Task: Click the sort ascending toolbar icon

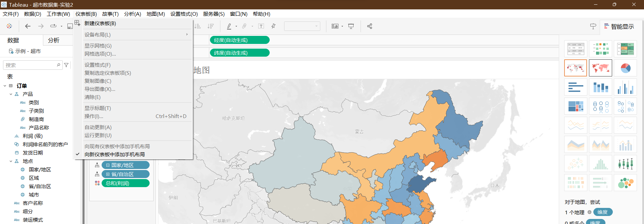Action: 198,26
